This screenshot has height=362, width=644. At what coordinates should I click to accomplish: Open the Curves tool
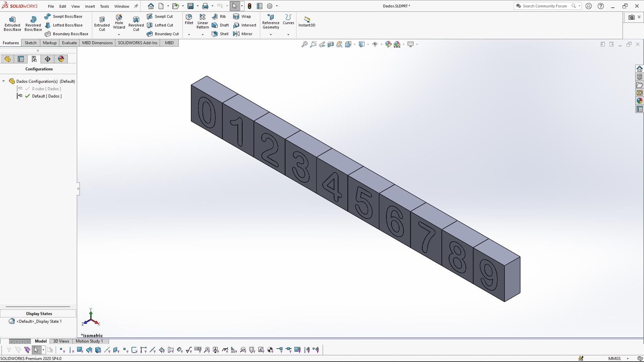[x=288, y=19]
